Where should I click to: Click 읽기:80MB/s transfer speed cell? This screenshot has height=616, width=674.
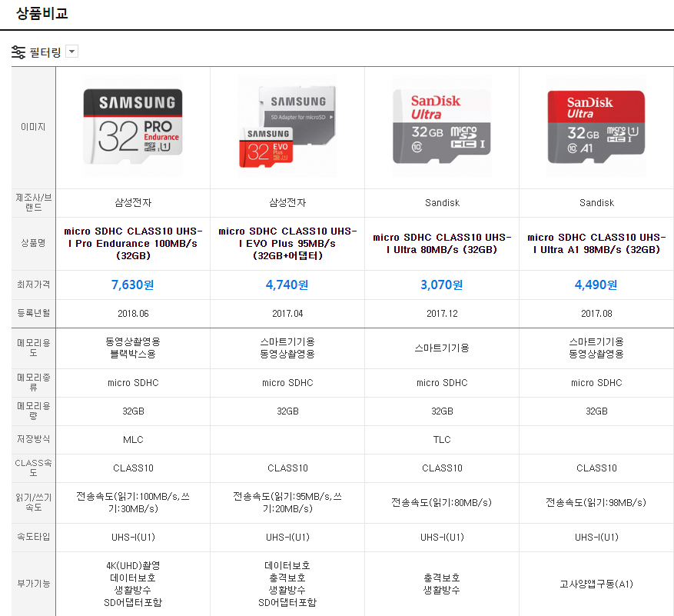[442, 502]
